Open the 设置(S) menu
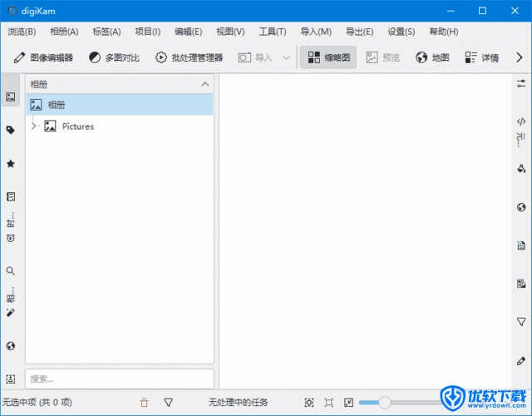This screenshot has width=532, height=416. click(x=401, y=32)
